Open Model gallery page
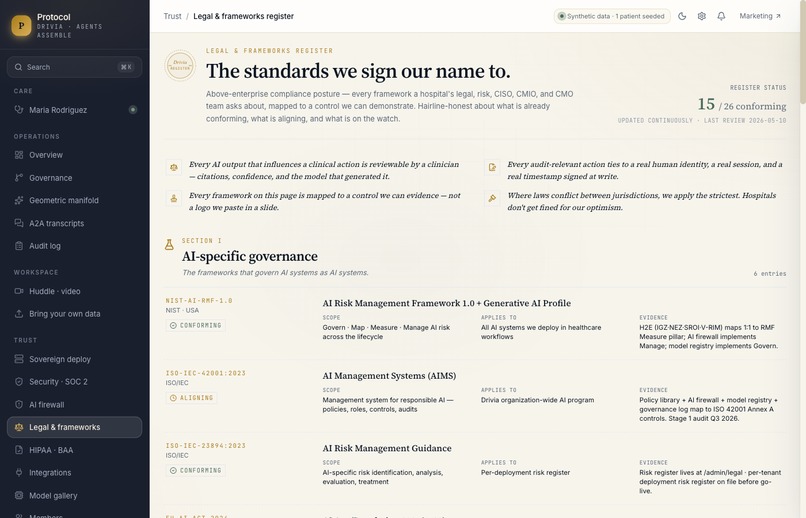Viewport: 806px width, 518px height. pyautogui.click(x=75, y=495)
